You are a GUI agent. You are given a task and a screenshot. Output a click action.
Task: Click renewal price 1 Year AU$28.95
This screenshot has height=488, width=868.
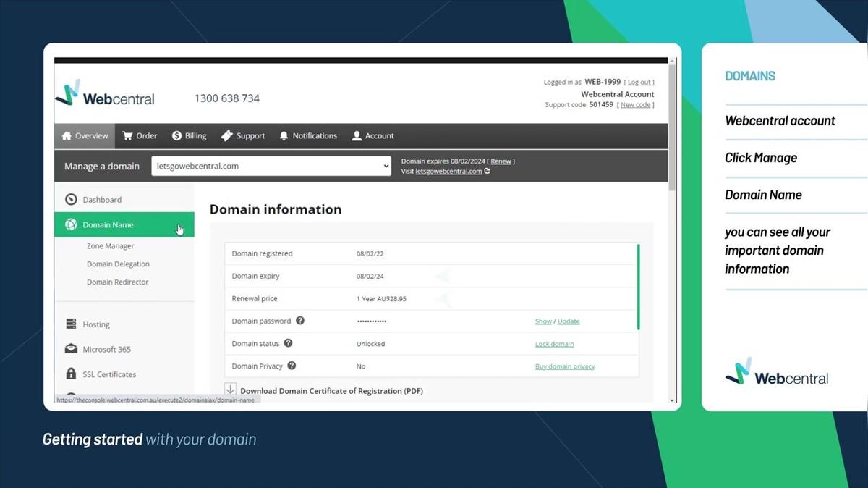(381, 298)
